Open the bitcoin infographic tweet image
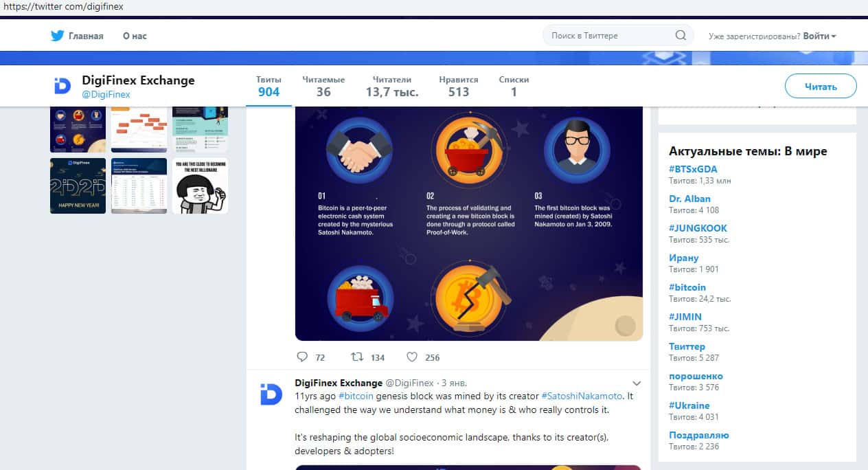Screen dimensions: 868x470 [x=469, y=224]
